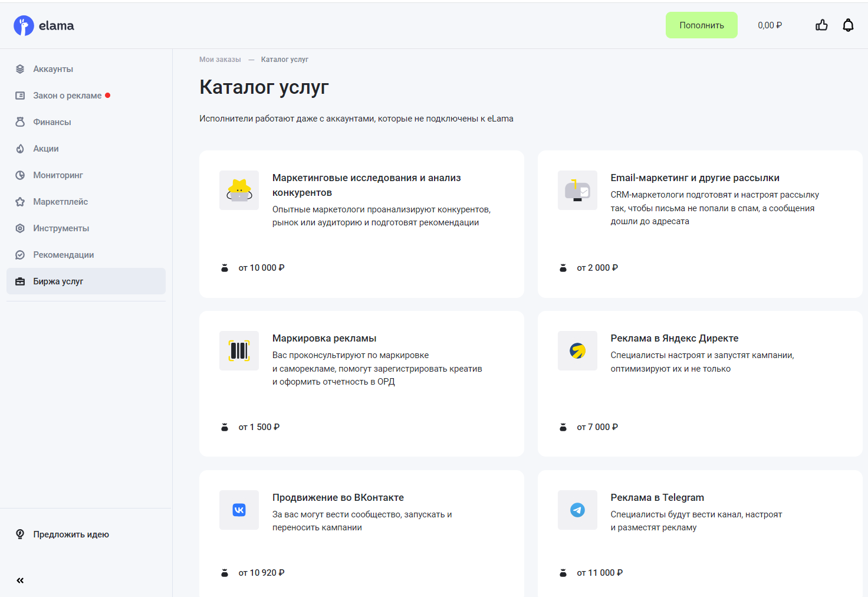Click the от 7 000 ₽ price
Screen dimensions: 868x597
tap(597, 427)
